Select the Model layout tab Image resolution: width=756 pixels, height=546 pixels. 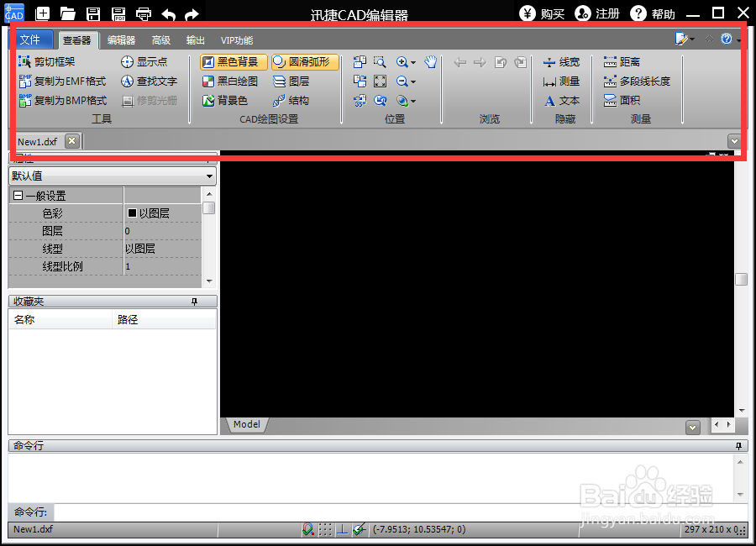tap(247, 424)
